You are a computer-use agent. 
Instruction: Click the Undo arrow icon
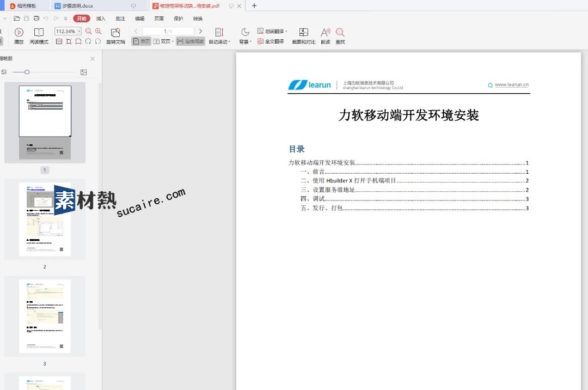(x=46, y=19)
